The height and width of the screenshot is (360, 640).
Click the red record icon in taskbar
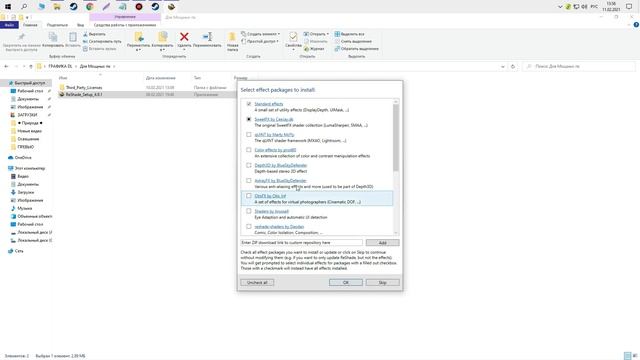pos(139,7)
